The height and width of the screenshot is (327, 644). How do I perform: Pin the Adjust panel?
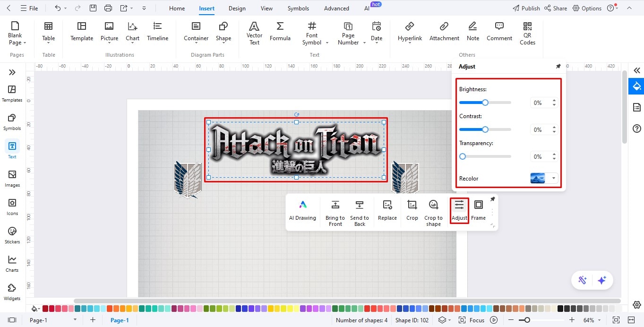[x=558, y=67]
